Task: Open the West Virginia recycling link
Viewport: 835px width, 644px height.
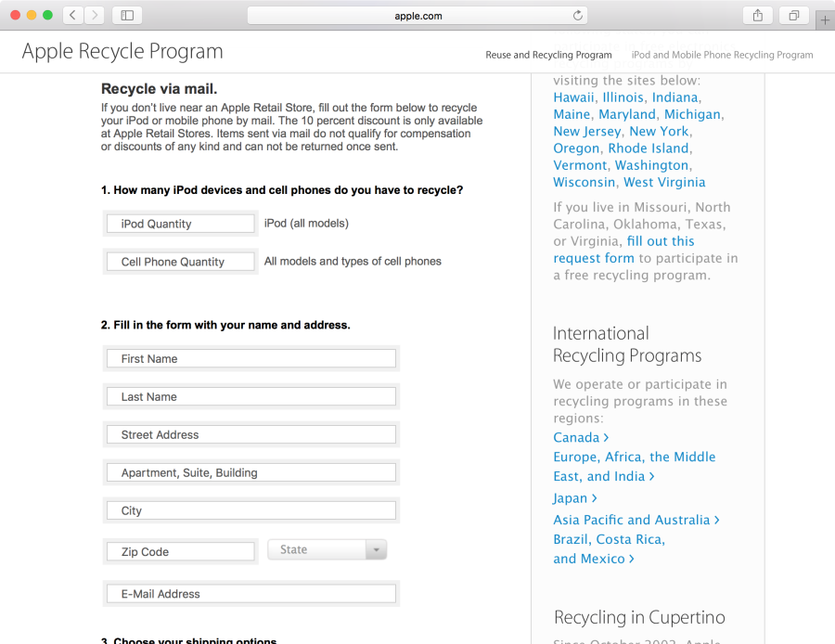Action: (664, 182)
